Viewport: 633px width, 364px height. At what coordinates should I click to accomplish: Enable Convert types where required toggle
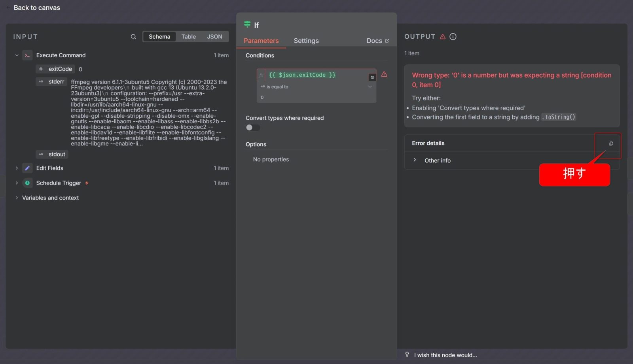point(253,128)
